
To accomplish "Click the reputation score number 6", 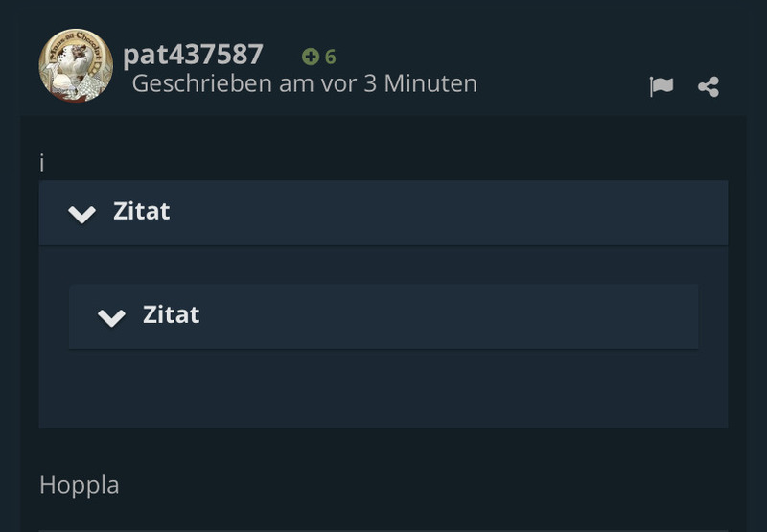I will pyautogui.click(x=331, y=58).
